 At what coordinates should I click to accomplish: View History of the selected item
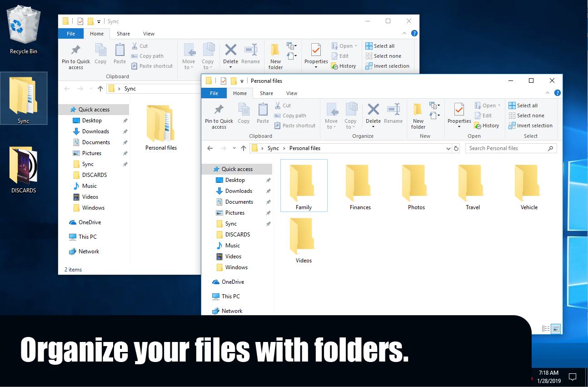click(x=487, y=125)
